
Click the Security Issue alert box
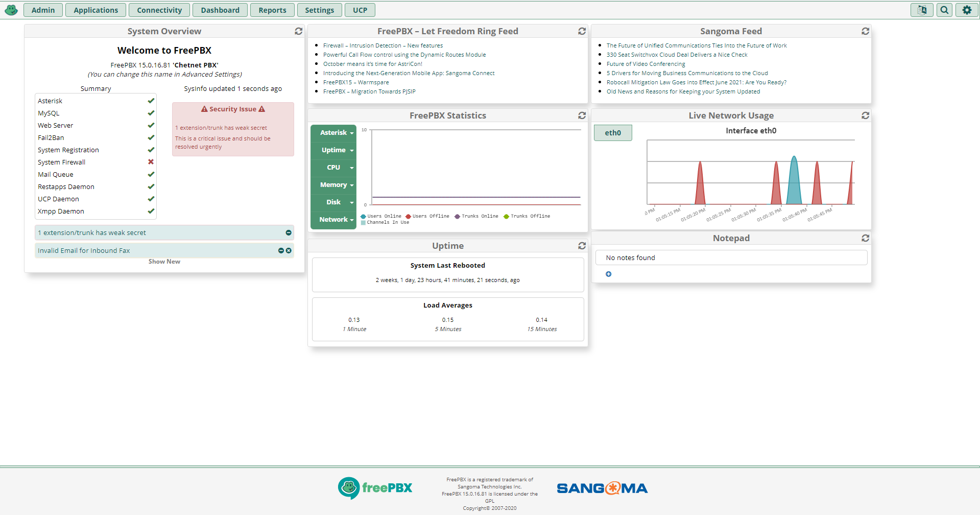click(233, 129)
